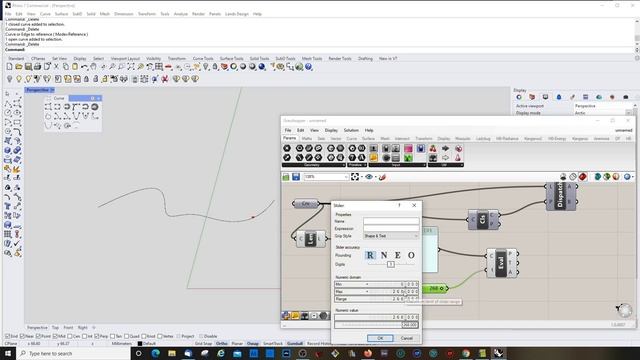Click the red X icon in second toolbar row
This screenshot has width=640, height=360.
click(x=165, y=79)
